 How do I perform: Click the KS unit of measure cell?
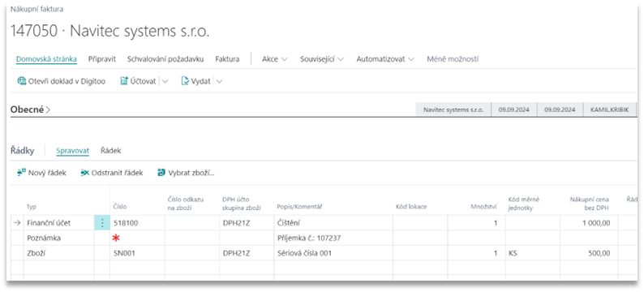click(x=533, y=253)
